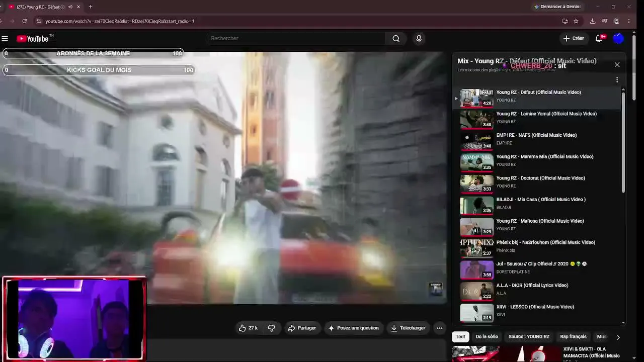Reload the page in the browser

(x=24, y=21)
